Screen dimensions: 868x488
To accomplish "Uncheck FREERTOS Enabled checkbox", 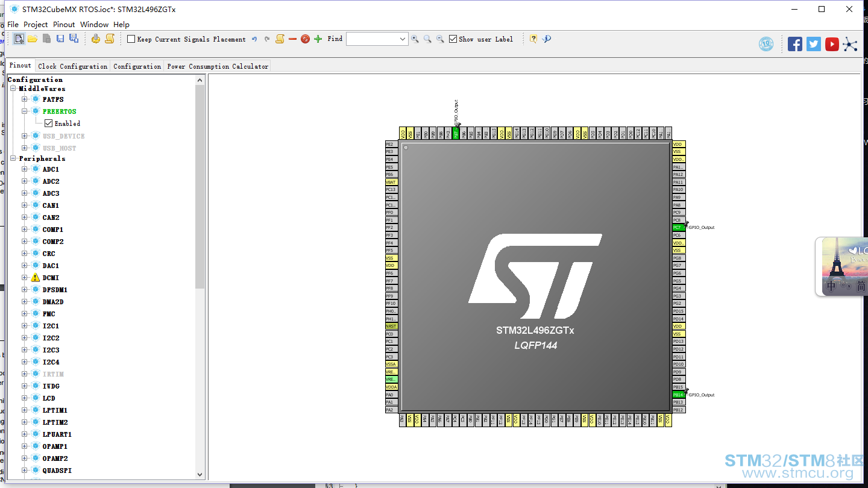I will [x=49, y=124].
